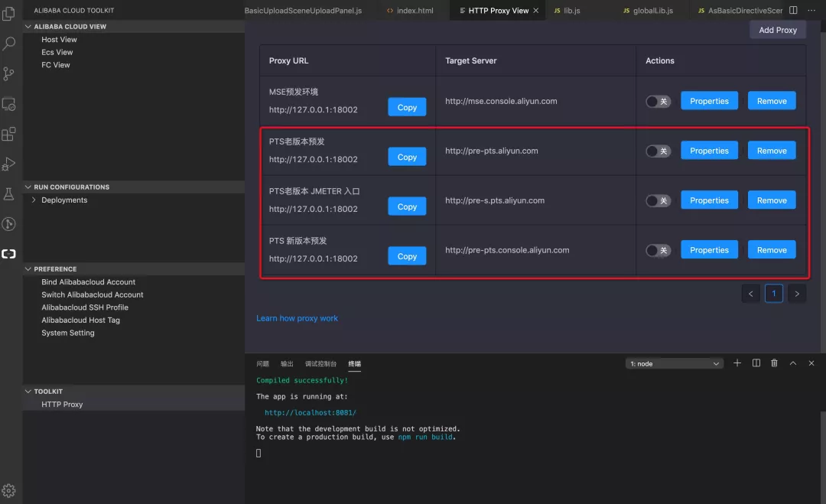
Task: Open the Run and Debug icon
Action: tap(9, 164)
